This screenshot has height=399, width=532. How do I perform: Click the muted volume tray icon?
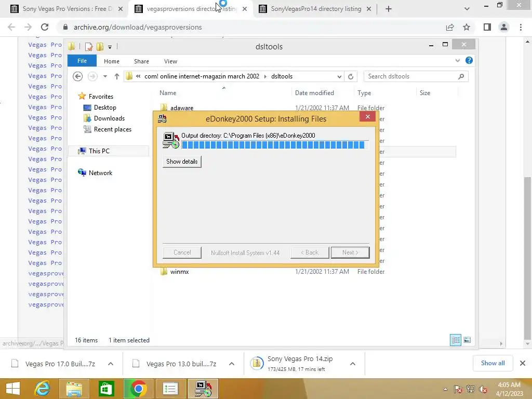click(483, 389)
